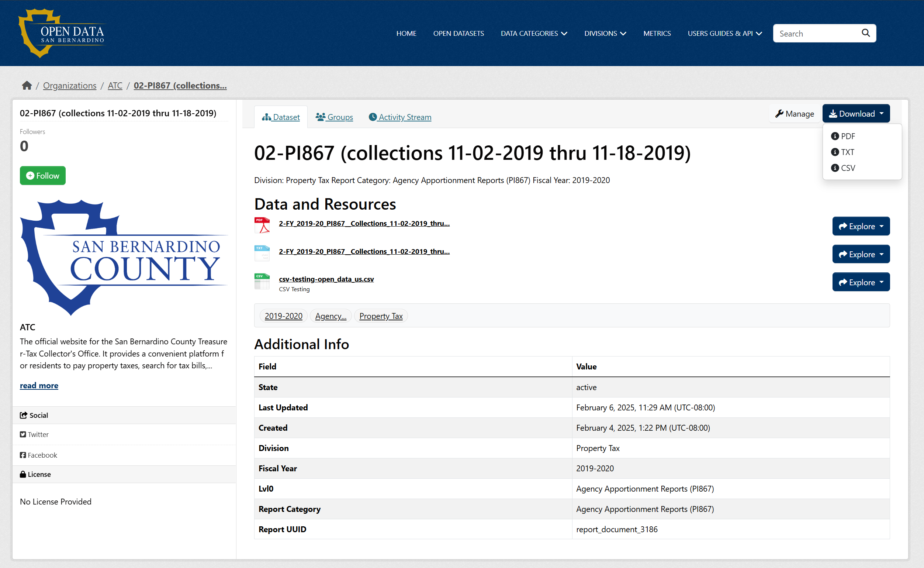This screenshot has width=924, height=568.
Task: Click the TXT file icon resource
Action: [x=262, y=253]
